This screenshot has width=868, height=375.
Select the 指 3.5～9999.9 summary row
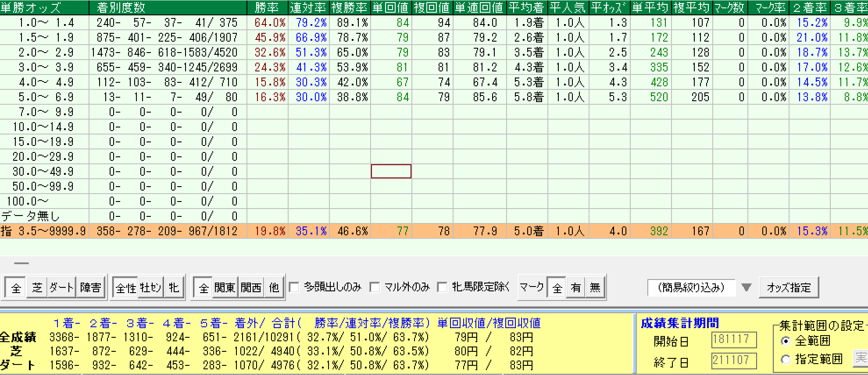coord(434,231)
